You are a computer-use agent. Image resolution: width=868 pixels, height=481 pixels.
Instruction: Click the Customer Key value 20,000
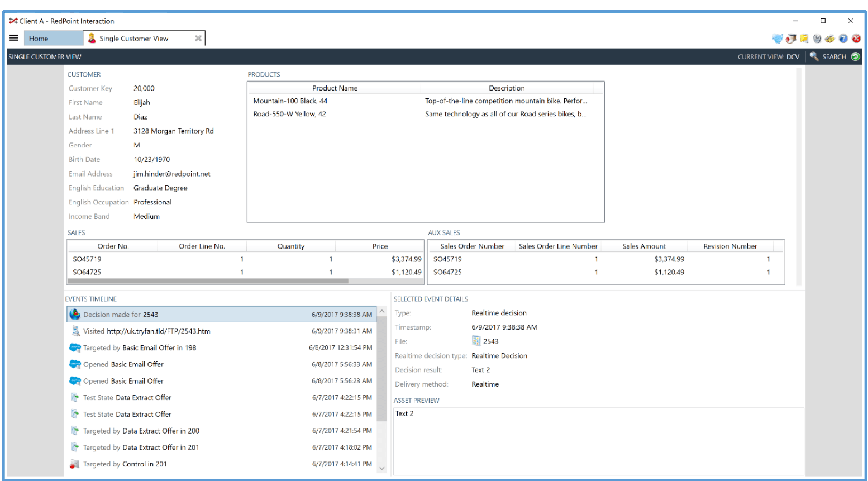[x=144, y=88]
